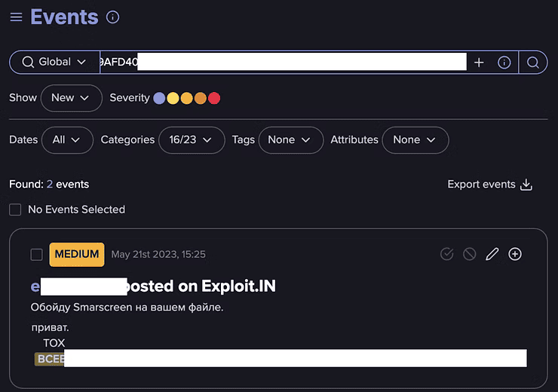Click the ignore event slashed-circle icon
This screenshot has width=558, height=392.
tap(470, 254)
